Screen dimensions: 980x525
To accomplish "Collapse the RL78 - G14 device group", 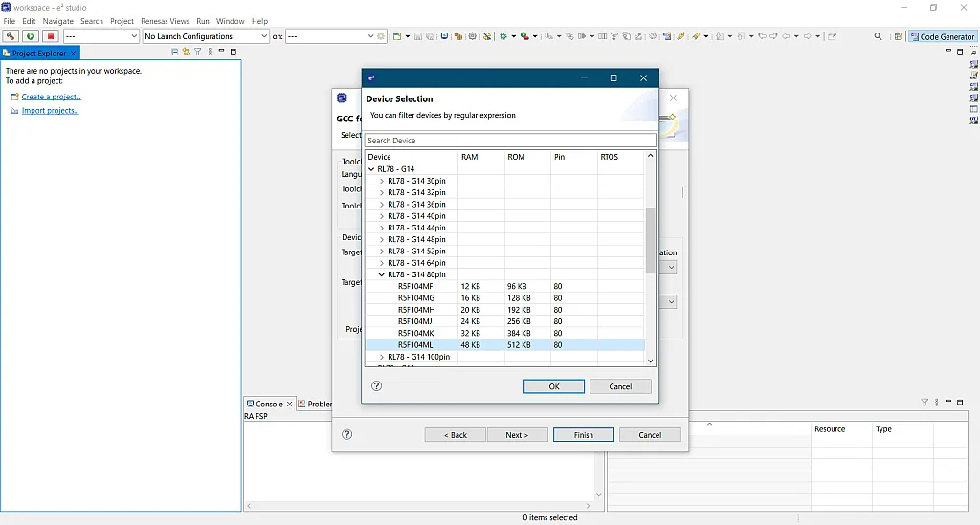I will point(371,169).
